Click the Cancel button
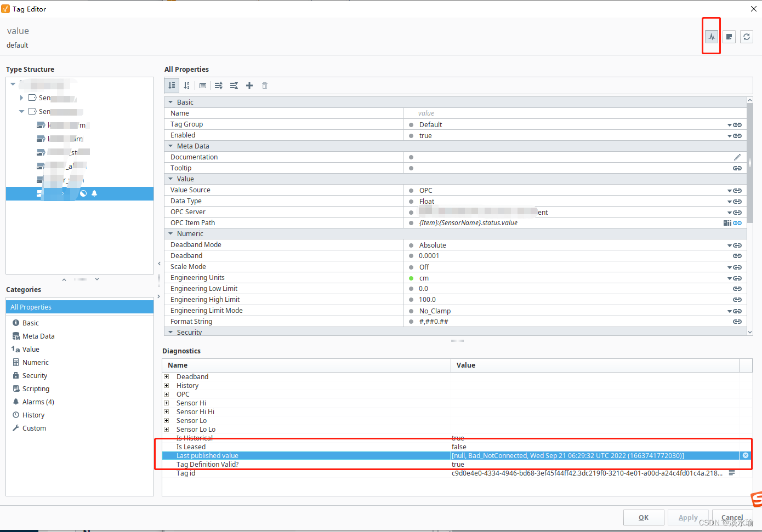 (x=732, y=517)
